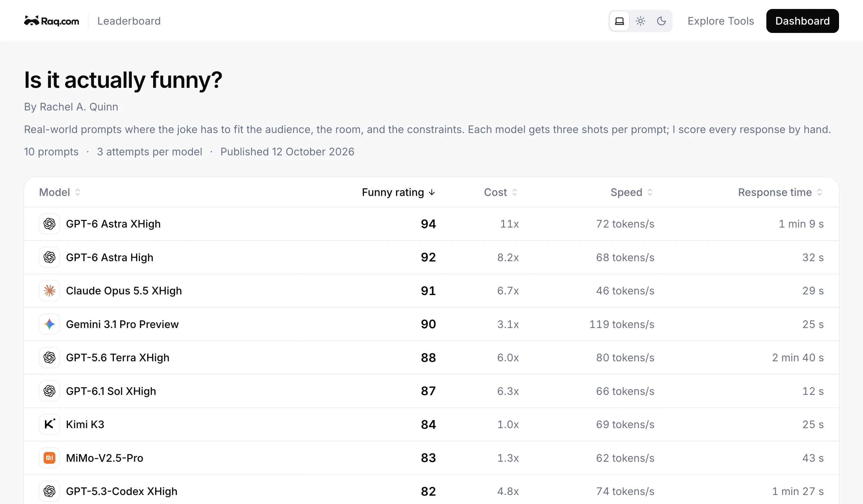Select Gemini 3.1 Pro Preview model name

point(122,324)
